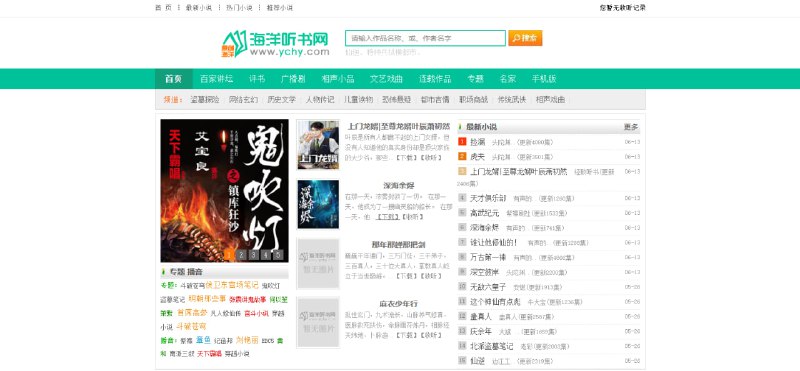This screenshot has height=371, width=800.
Task: Click 您暂无收听记录 listening history text
Action: tap(622, 8)
